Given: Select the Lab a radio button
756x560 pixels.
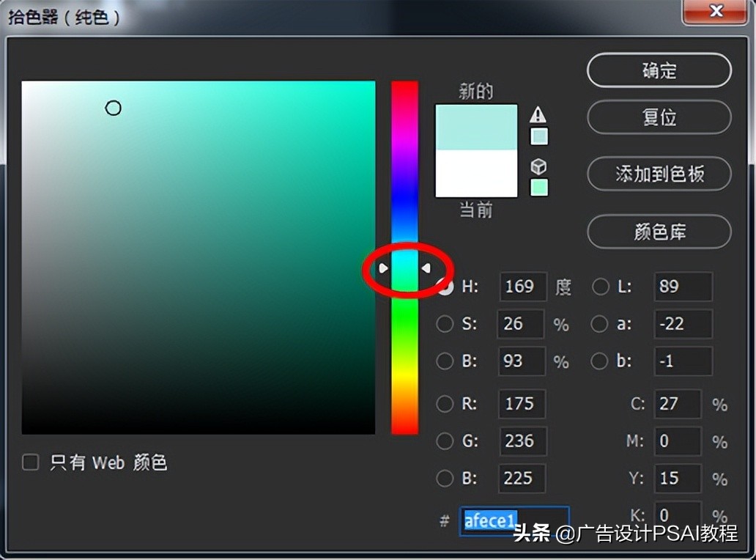Looking at the screenshot, I should click(599, 324).
